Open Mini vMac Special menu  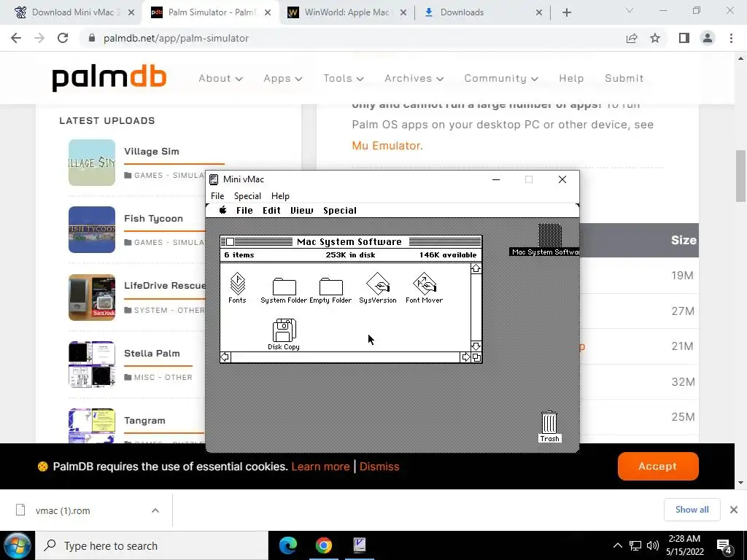[x=247, y=196]
